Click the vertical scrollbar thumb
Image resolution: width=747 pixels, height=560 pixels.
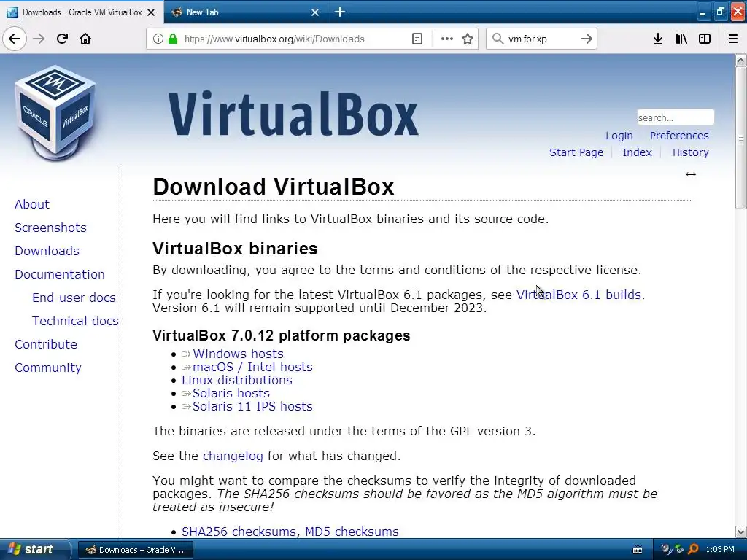pyautogui.click(x=740, y=138)
